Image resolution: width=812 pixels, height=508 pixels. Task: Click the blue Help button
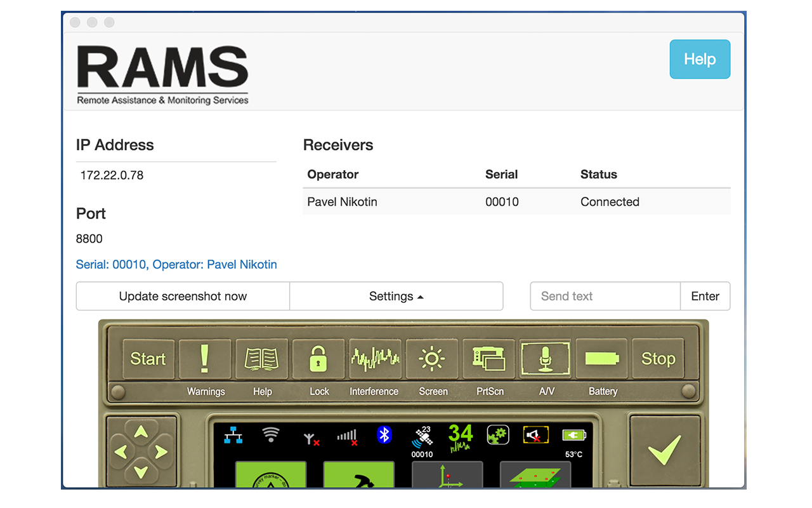point(700,59)
